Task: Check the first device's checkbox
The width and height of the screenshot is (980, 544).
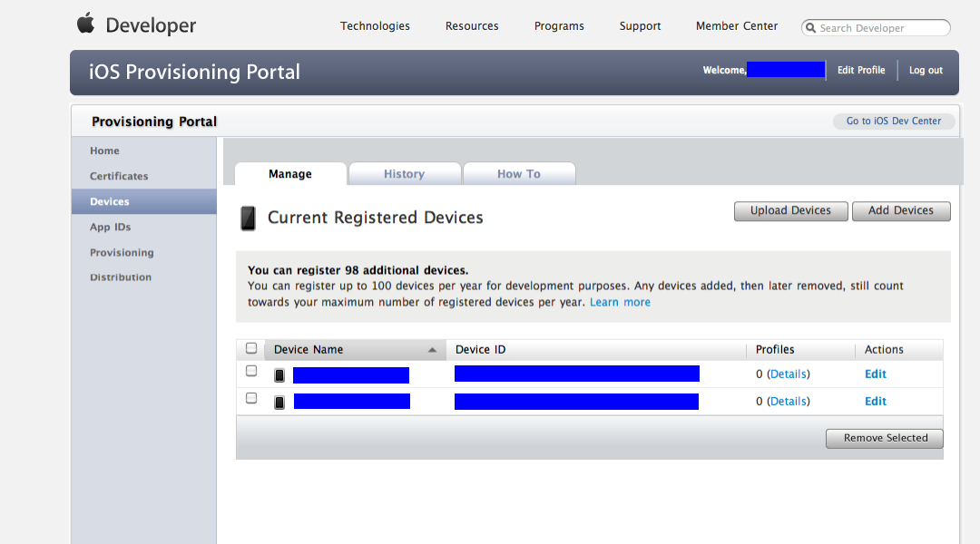Action: tap(251, 371)
